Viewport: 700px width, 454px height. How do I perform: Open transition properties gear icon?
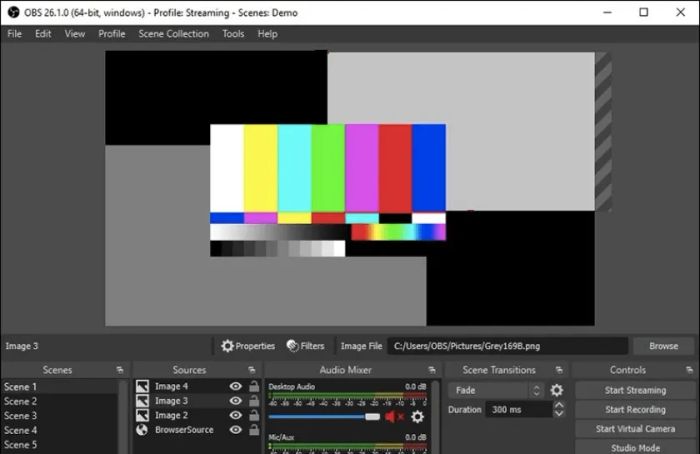coord(556,390)
